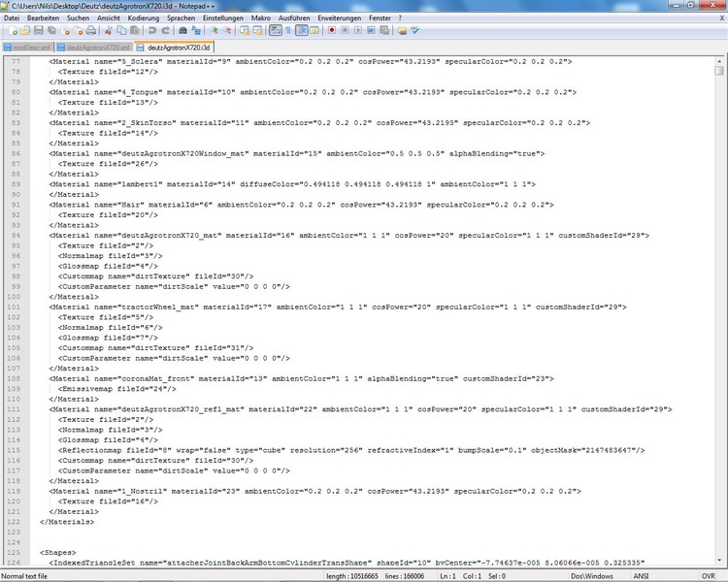Click 'Normal text file' in status bar
Screen dimensions: 728x582
24,576
